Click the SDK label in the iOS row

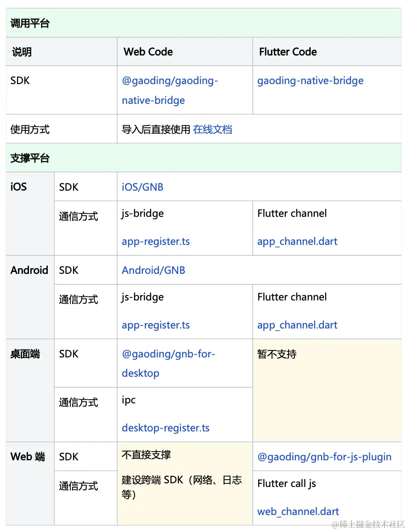68,187
